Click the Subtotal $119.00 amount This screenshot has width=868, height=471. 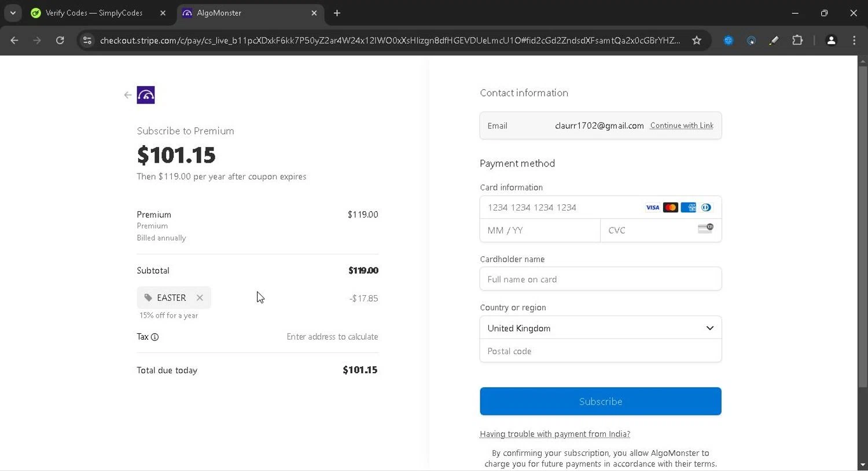363,270
